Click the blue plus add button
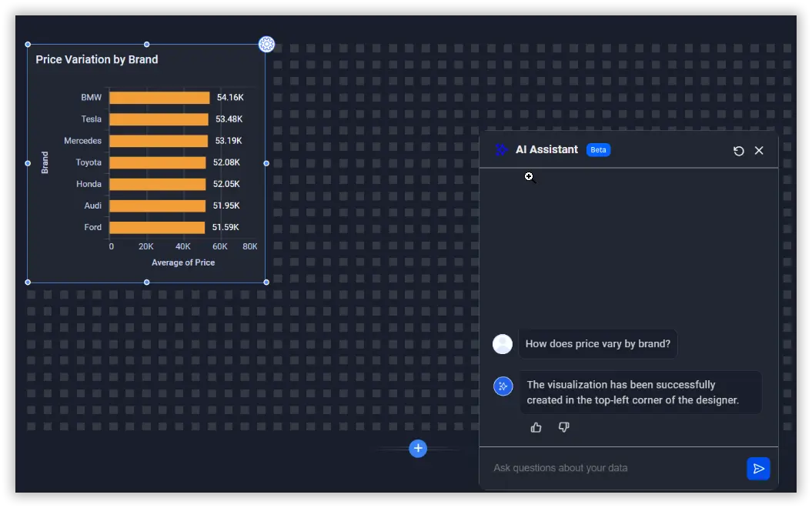The image size is (812, 508). point(418,448)
